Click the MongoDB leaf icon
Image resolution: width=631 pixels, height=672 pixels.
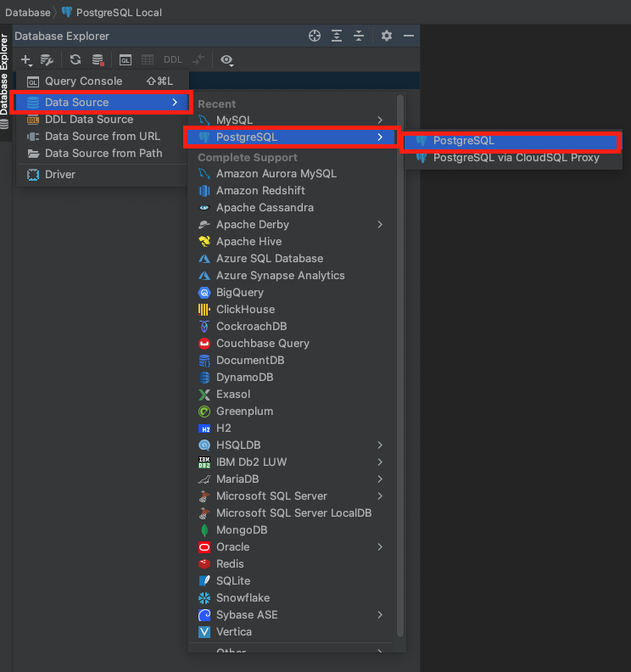click(204, 530)
